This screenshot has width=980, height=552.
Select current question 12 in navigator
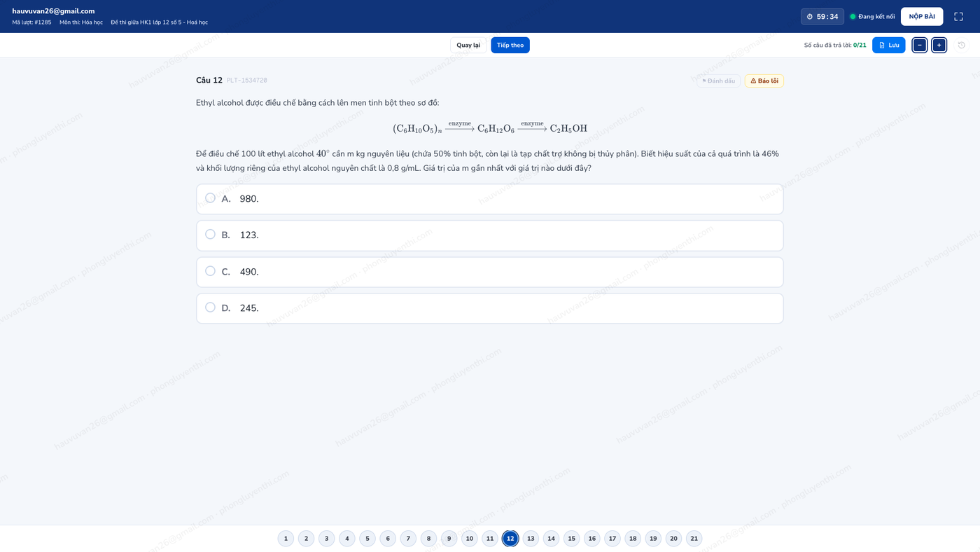click(x=510, y=539)
